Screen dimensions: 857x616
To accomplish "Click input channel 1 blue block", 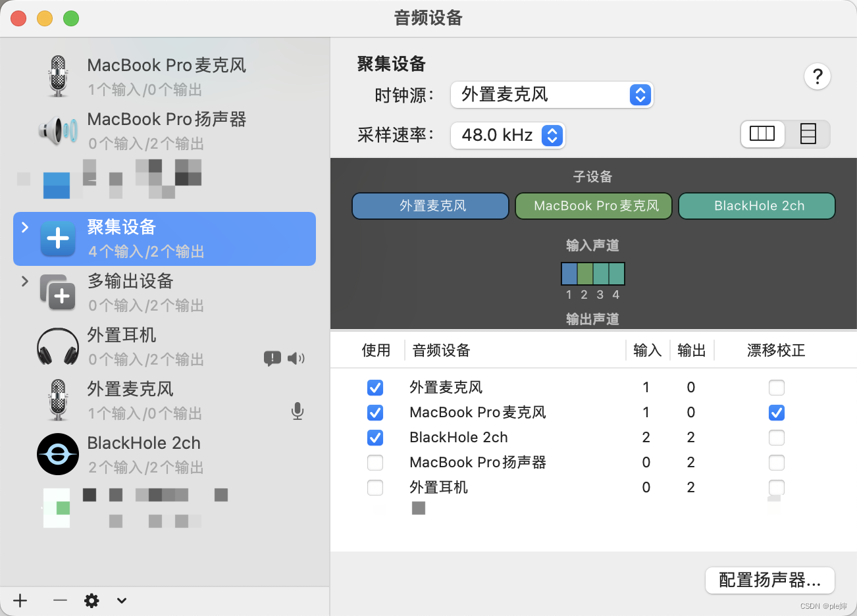I will pos(569,274).
